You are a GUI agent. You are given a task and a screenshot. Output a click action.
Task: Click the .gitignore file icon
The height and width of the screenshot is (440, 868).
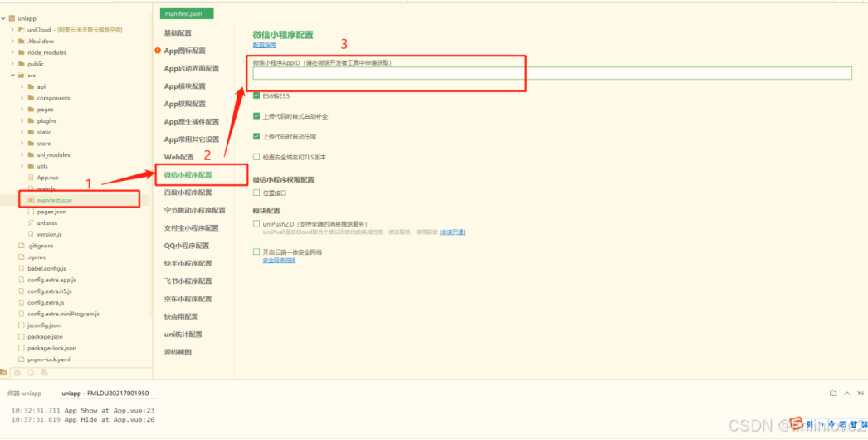(22, 246)
